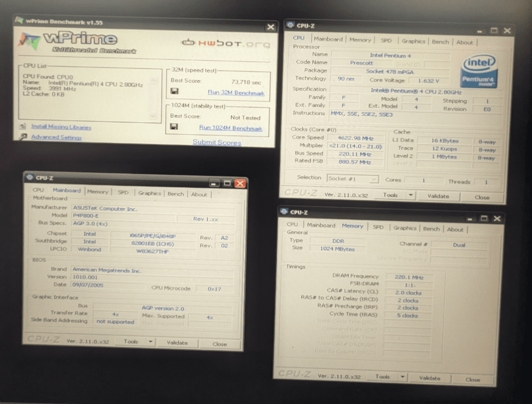Screen dimensions: 532x404
Task: Select the CPU tab in the Mainboard window
Action: pyautogui.click(x=38, y=190)
